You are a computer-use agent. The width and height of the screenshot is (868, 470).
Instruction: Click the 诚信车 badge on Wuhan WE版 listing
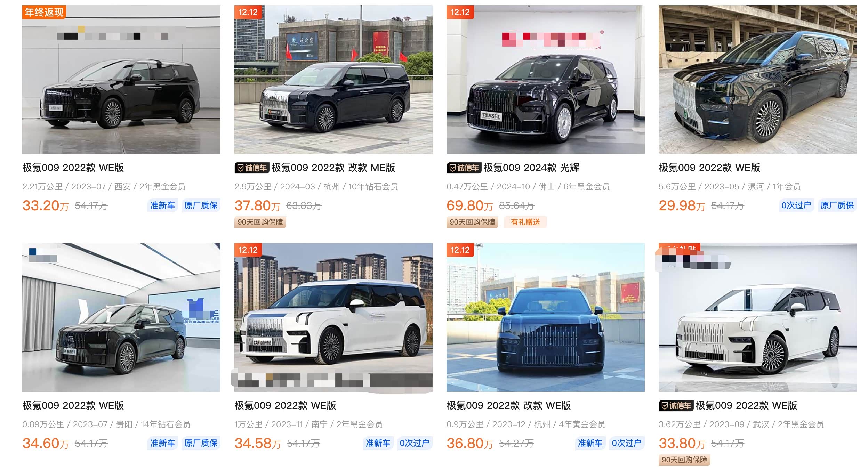point(676,406)
